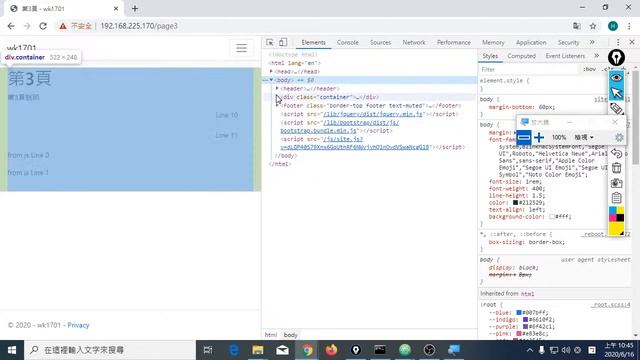640x360 pixels.
Task: Reload the page with the refresh icon
Action: pyautogui.click(x=43, y=26)
